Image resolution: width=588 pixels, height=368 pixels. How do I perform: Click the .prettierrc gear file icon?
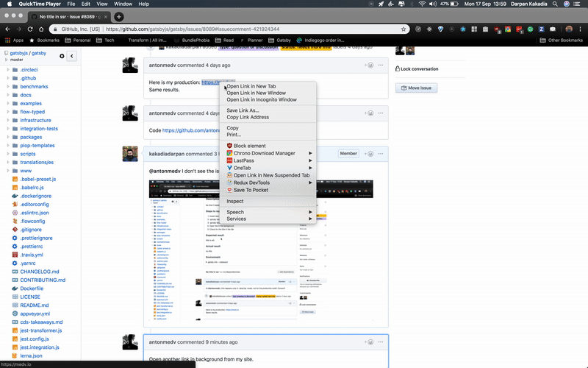click(x=15, y=247)
